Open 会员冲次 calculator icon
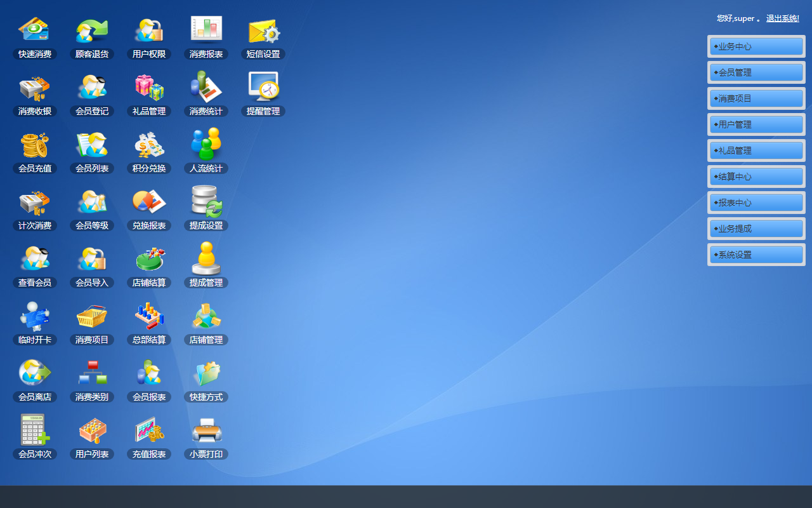 coord(34,430)
